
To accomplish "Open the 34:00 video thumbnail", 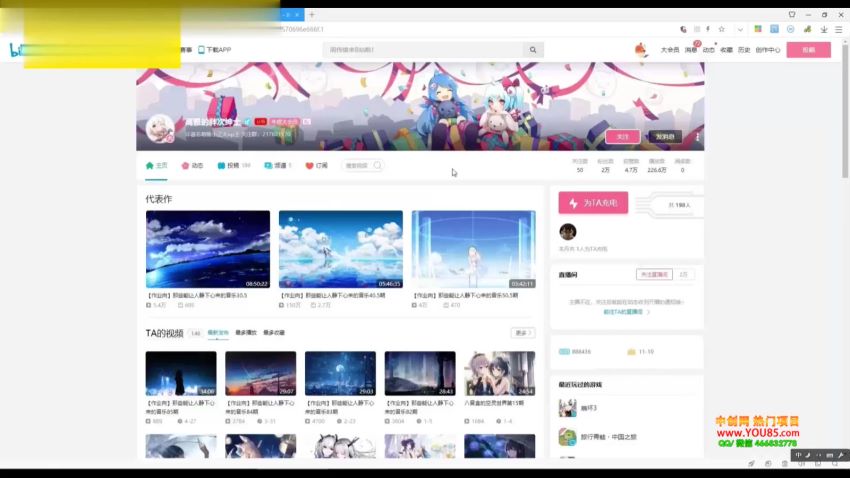I will click(181, 373).
